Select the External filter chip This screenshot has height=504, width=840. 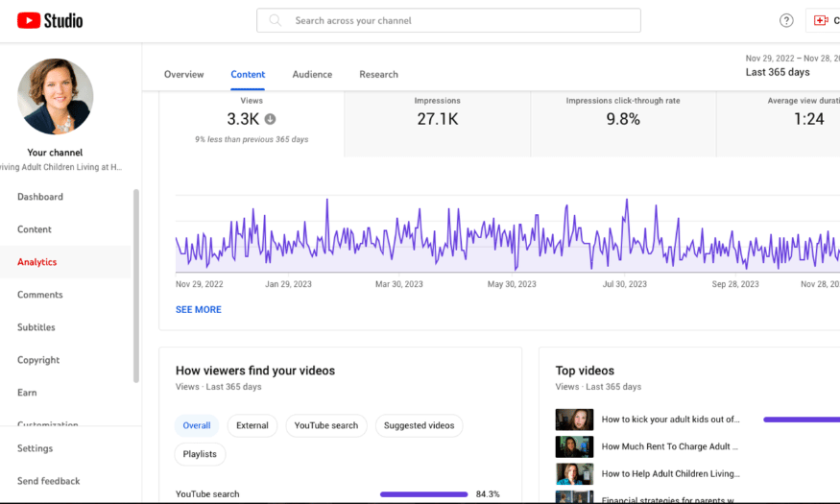[x=252, y=425]
